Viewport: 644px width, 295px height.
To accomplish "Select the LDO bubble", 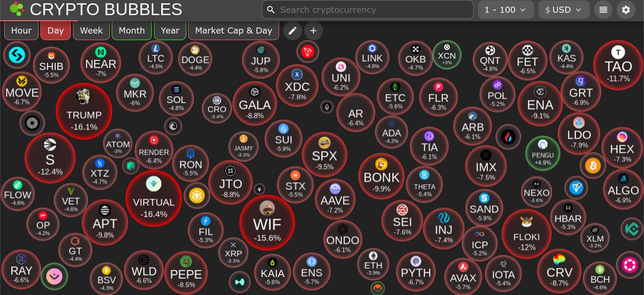I will [x=579, y=134].
